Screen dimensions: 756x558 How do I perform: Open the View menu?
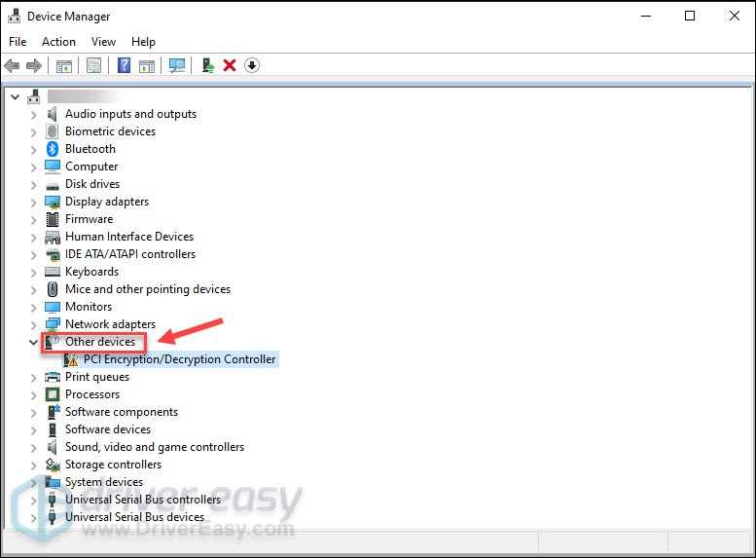[103, 42]
